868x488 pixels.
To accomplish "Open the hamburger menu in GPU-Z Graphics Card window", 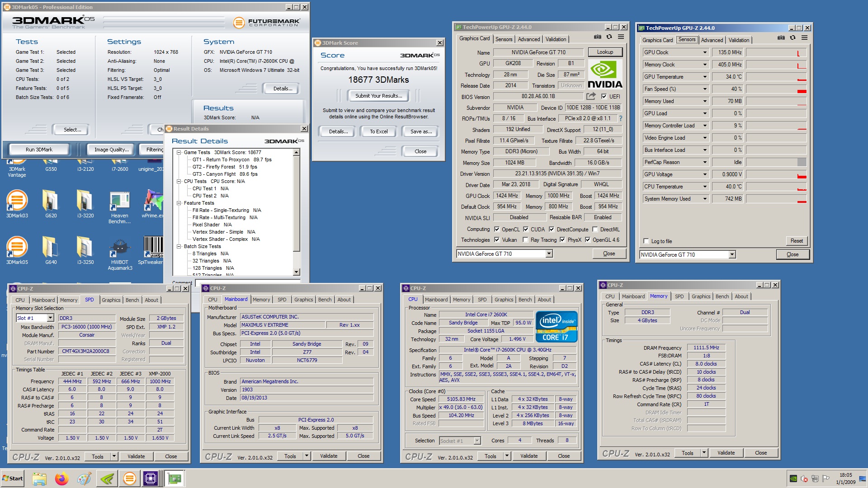I will pyautogui.click(x=621, y=37).
